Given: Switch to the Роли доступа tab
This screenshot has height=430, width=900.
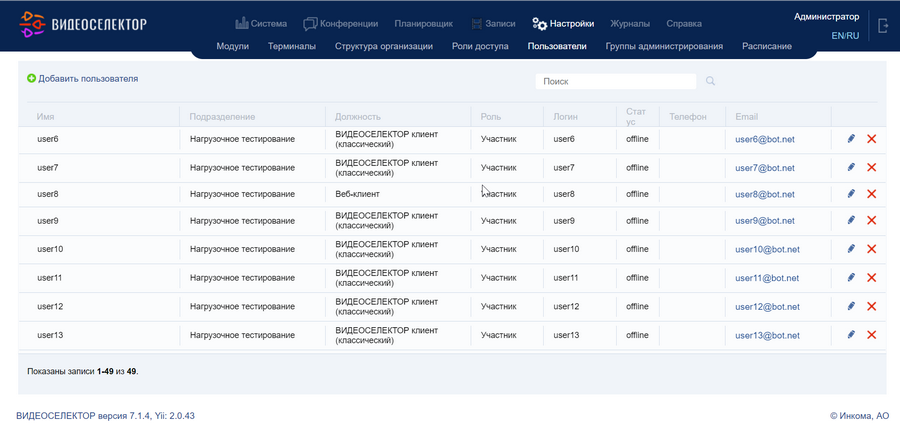Looking at the screenshot, I should [480, 47].
